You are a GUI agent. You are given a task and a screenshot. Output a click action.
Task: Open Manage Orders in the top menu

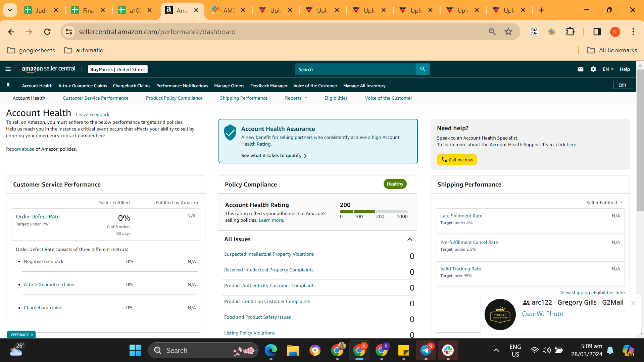click(x=229, y=86)
